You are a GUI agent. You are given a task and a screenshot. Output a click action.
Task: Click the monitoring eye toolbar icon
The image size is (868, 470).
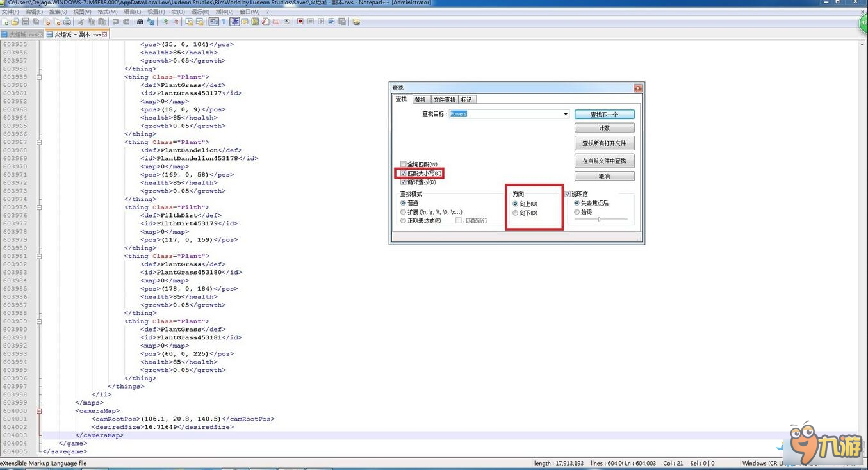[x=286, y=21]
